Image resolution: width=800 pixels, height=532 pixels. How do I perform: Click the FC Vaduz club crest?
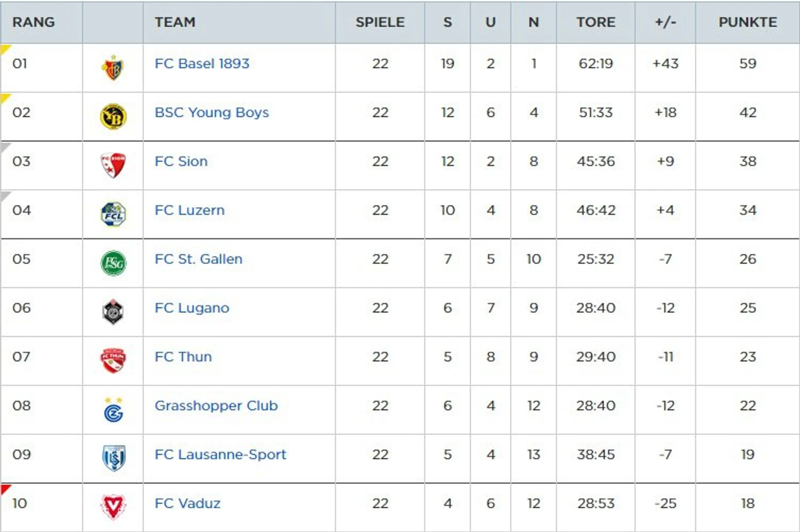tap(113, 507)
